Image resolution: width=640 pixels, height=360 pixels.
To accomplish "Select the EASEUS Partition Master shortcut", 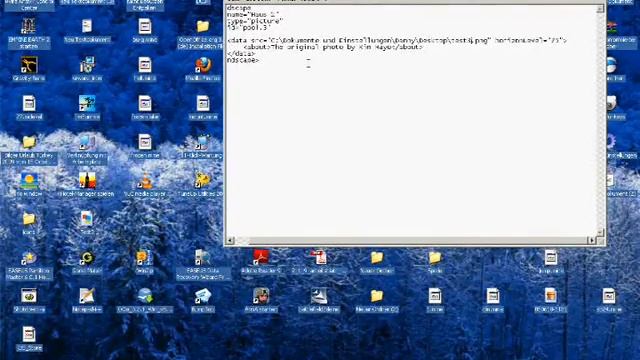I will click(x=29, y=258).
